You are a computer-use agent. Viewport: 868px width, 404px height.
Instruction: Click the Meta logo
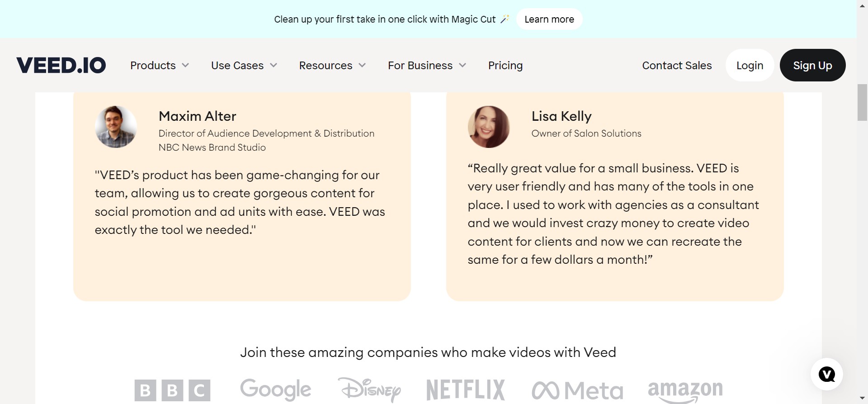coord(577,390)
